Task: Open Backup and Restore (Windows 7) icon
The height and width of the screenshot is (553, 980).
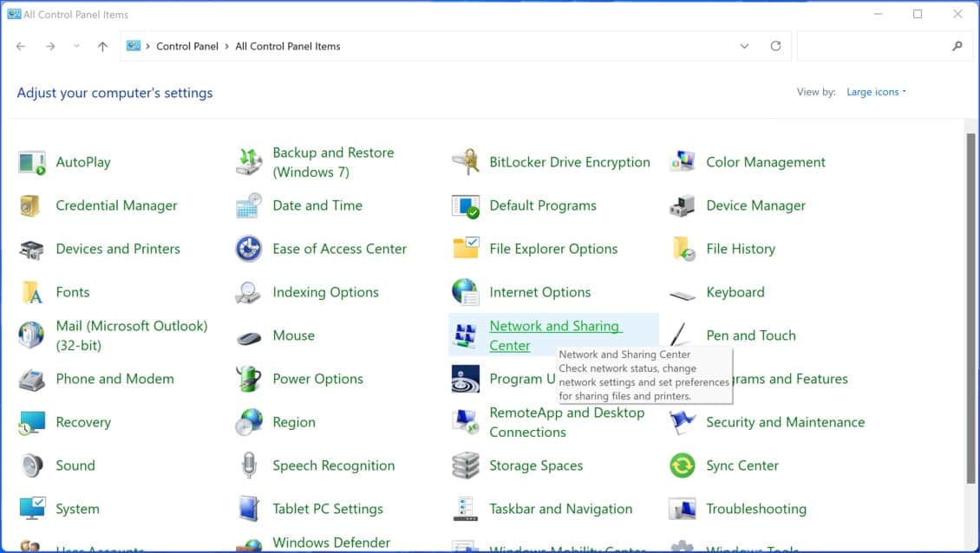Action: coord(249,162)
